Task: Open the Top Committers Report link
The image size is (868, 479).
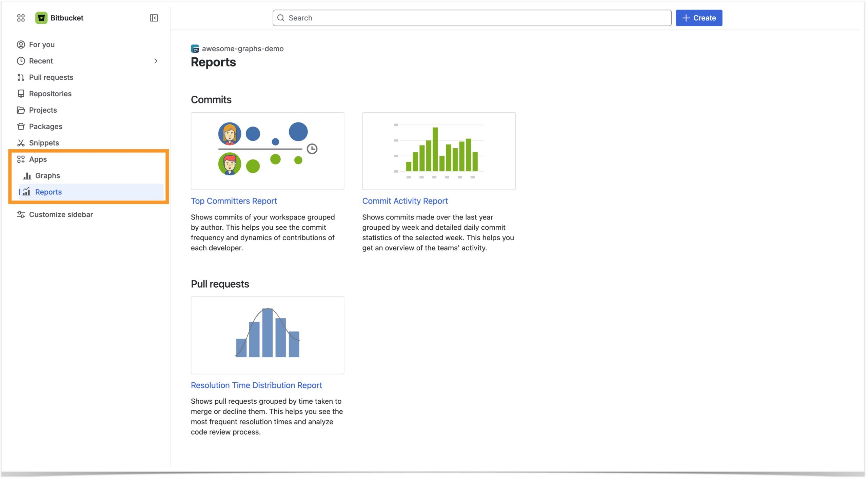Action: tap(234, 200)
